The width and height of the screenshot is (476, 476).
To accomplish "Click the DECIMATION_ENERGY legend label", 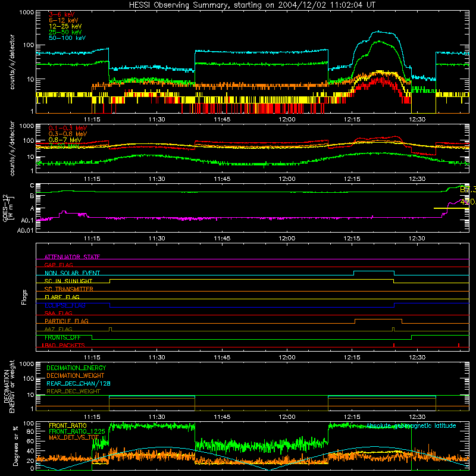I will pyautogui.click(x=76, y=368).
